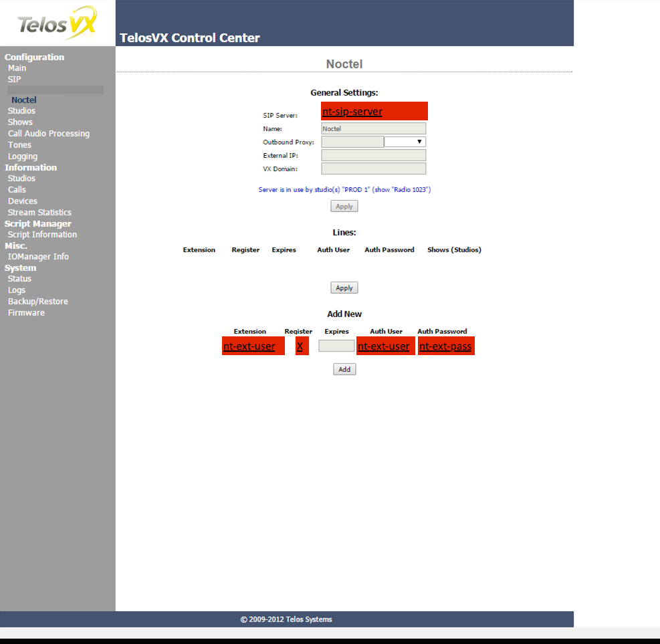Open the Tones configuration page

(19, 145)
